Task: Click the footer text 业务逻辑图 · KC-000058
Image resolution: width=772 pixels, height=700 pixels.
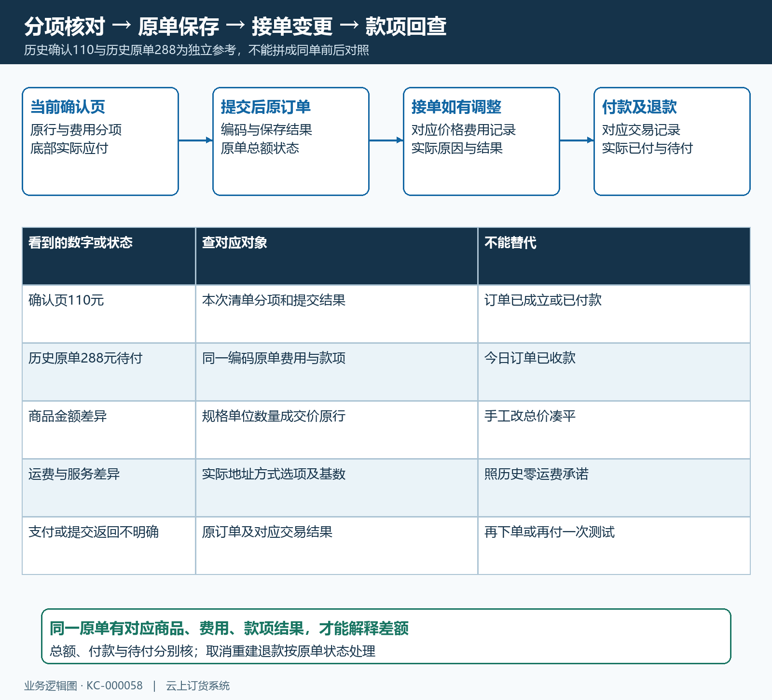Action: click(83, 686)
